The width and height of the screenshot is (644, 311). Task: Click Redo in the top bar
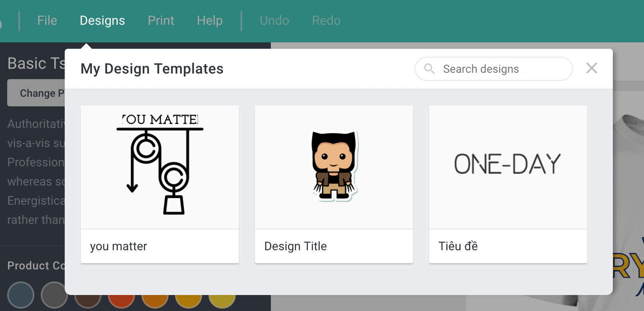click(x=326, y=20)
